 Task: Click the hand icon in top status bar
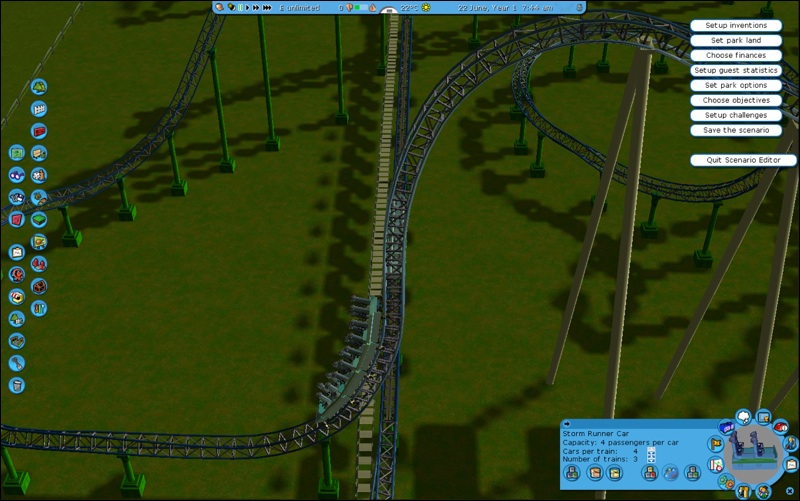220,8
